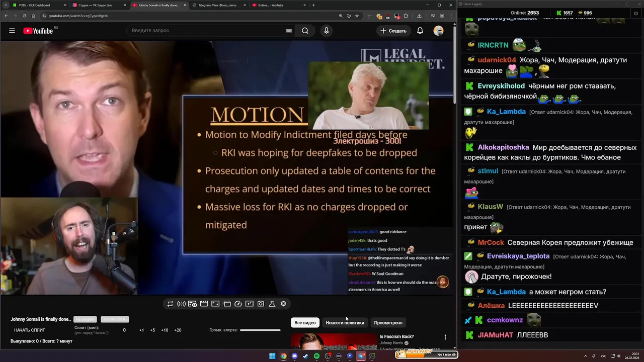This screenshot has height=362, width=644.
Task: Open the tab search dropdown arrow
Action: pyautogui.click(x=5, y=5)
